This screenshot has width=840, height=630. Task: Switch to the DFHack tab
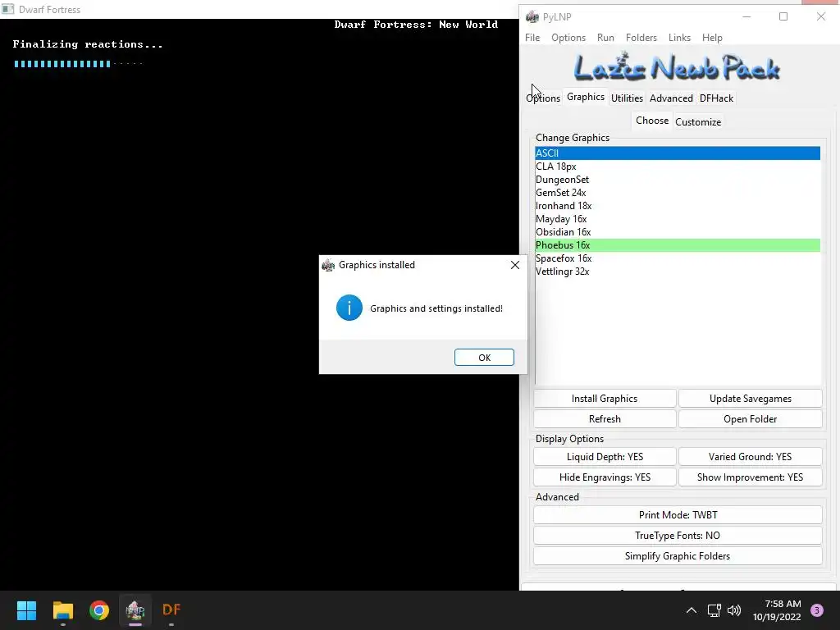tap(716, 98)
